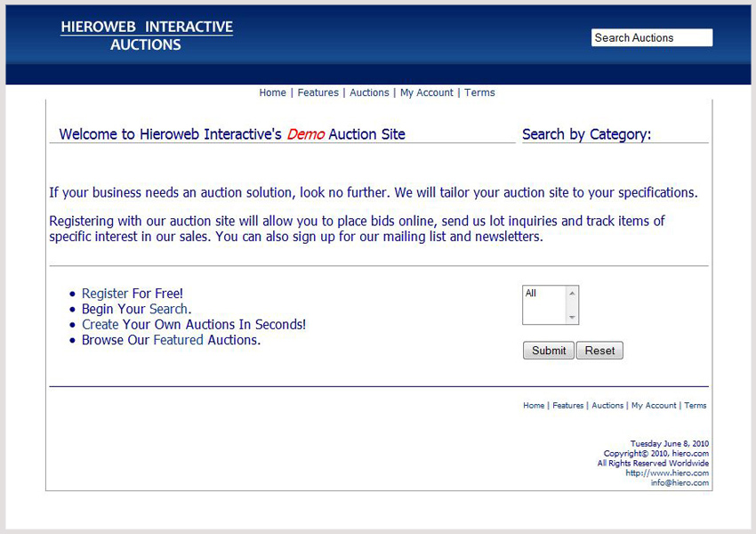Click the Search Auctions input field
The image size is (756, 534).
pyautogui.click(x=652, y=37)
